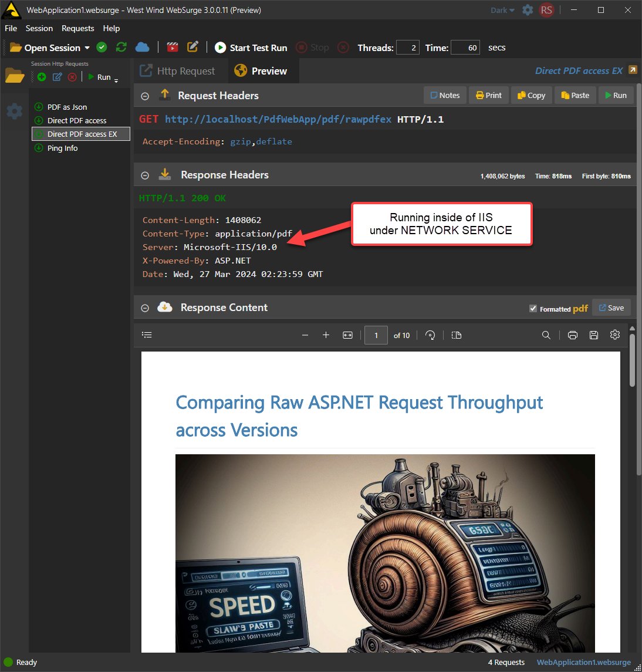The width and height of the screenshot is (642, 672).
Task: Open the Requests menu
Action: click(x=77, y=28)
